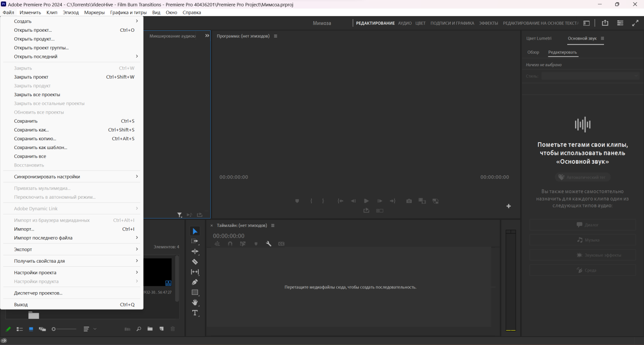Image resolution: width=644 pixels, height=345 pixels.
Task: Open the Основной звук panel menu
Action: tap(603, 39)
